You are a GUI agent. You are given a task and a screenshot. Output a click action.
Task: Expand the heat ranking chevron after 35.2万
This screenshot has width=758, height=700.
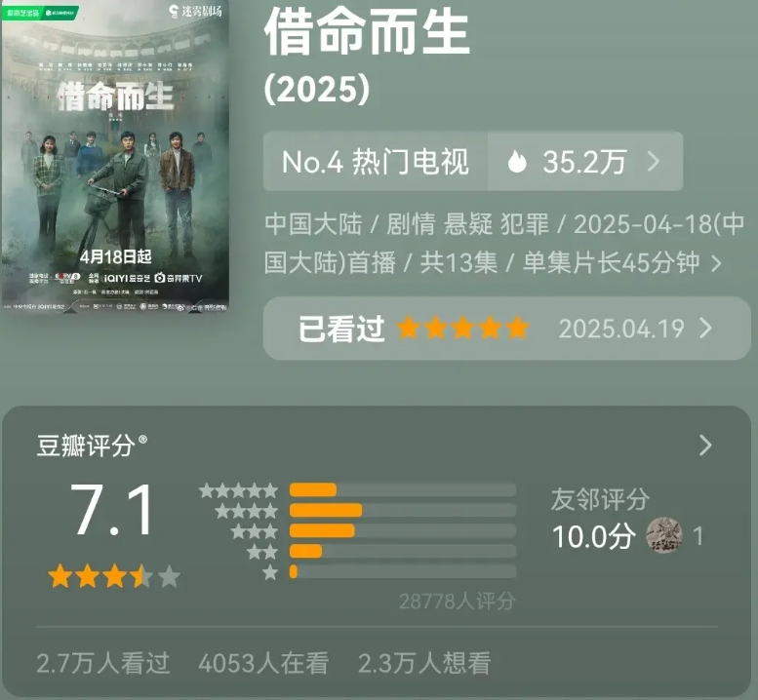click(x=654, y=162)
